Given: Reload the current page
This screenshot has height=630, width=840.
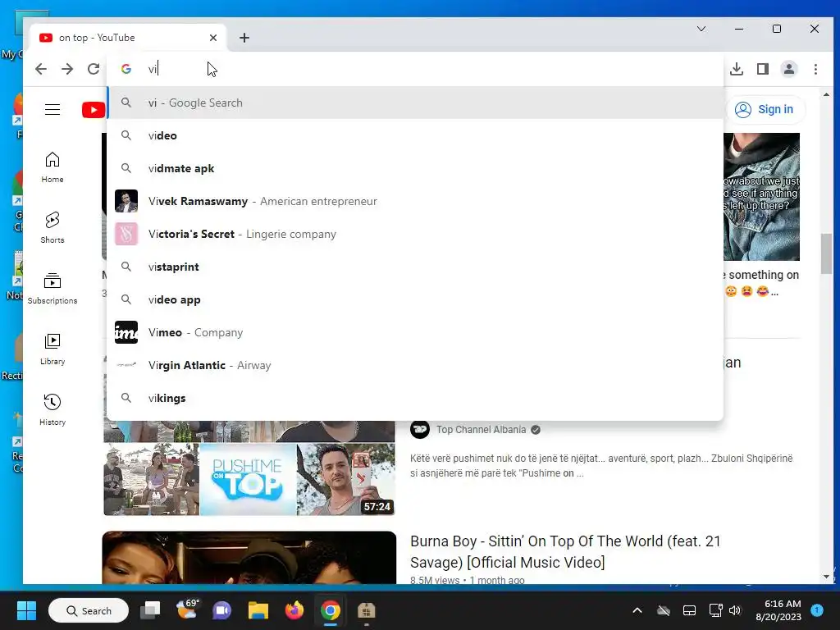Looking at the screenshot, I should coord(94,69).
